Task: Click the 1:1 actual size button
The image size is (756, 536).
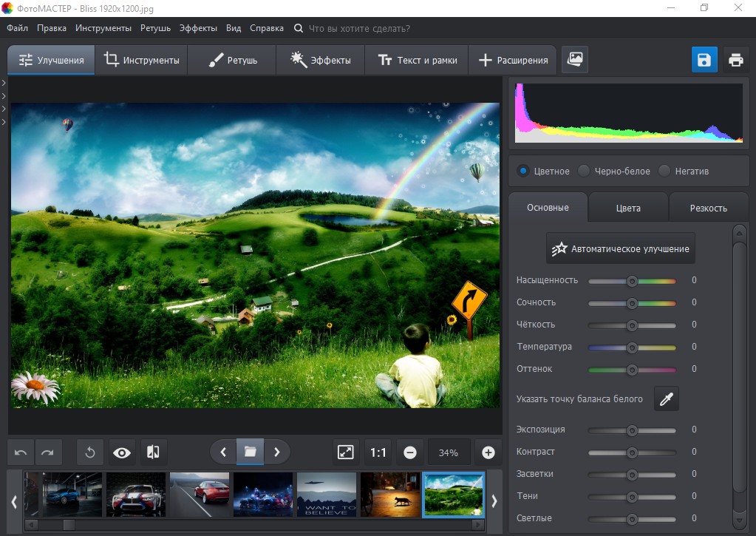Action: 378,452
